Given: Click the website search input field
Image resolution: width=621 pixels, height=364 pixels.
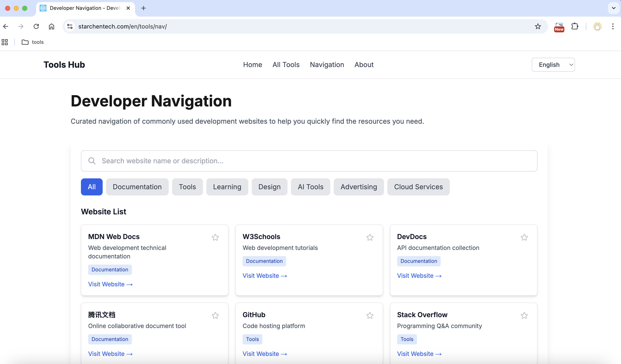Looking at the screenshot, I should 309,161.
